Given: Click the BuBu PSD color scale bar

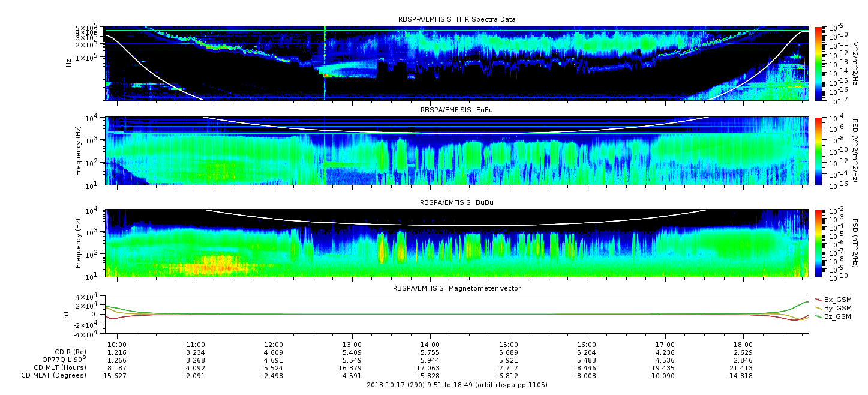Looking at the screenshot, I should [x=819, y=243].
